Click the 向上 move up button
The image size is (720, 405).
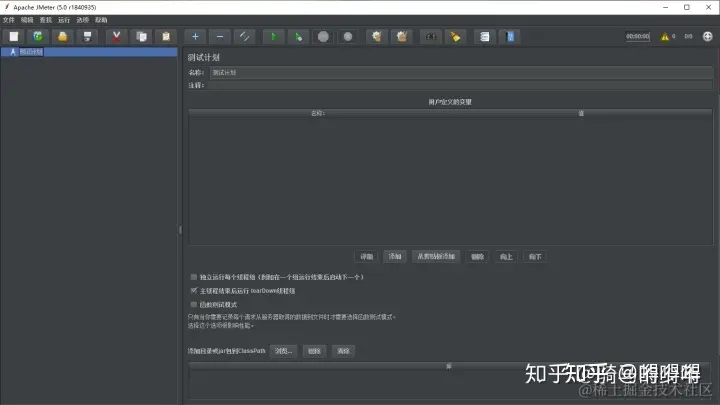(x=506, y=257)
